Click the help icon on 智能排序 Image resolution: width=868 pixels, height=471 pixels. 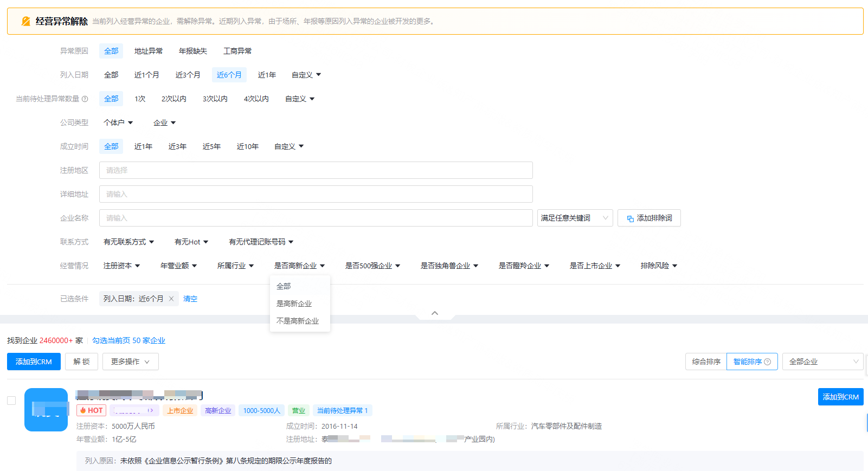767,362
